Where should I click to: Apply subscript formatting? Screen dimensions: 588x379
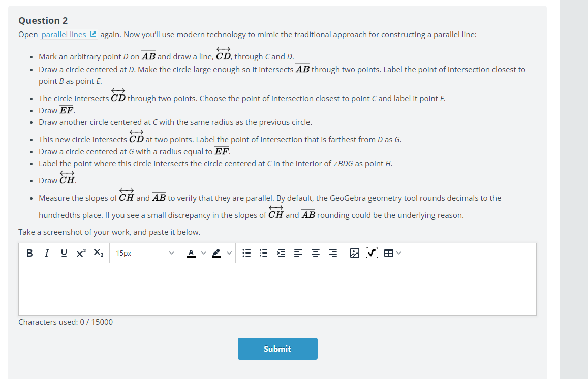(x=98, y=253)
